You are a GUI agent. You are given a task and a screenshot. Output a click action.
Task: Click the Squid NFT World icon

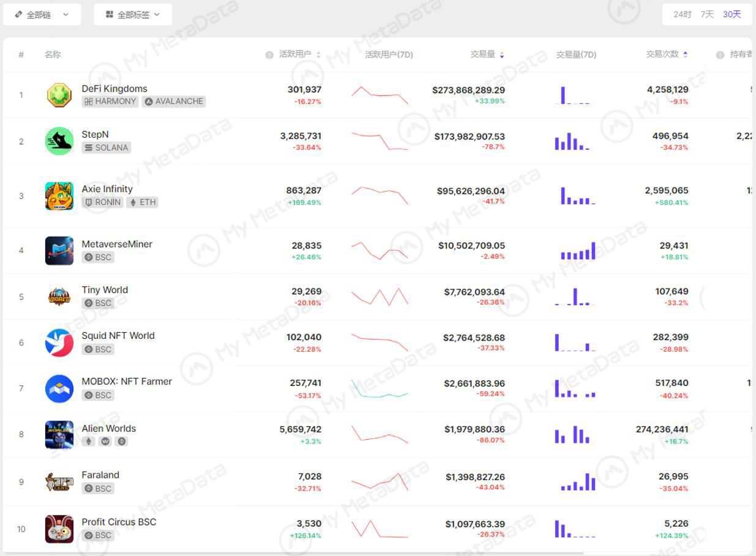tap(59, 343)
